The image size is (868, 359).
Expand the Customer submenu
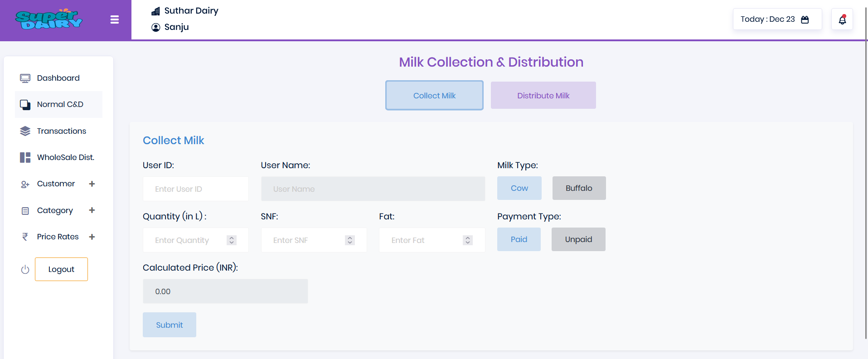(x=92, y=184)
